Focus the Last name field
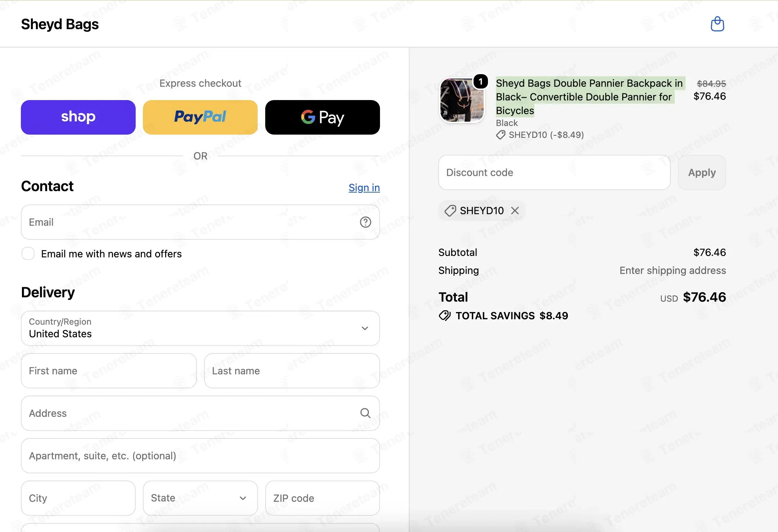778x532 pixels. coord(292,371)
